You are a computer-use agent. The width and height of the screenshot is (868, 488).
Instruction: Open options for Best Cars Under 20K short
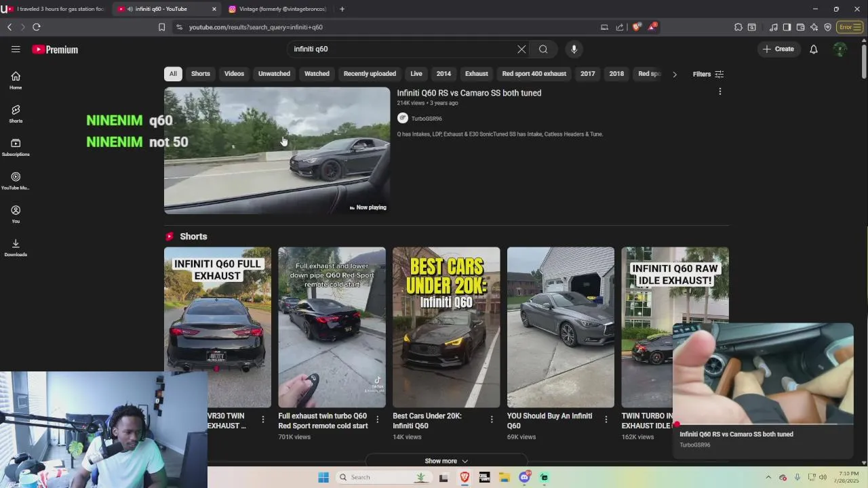click(492, 420)
